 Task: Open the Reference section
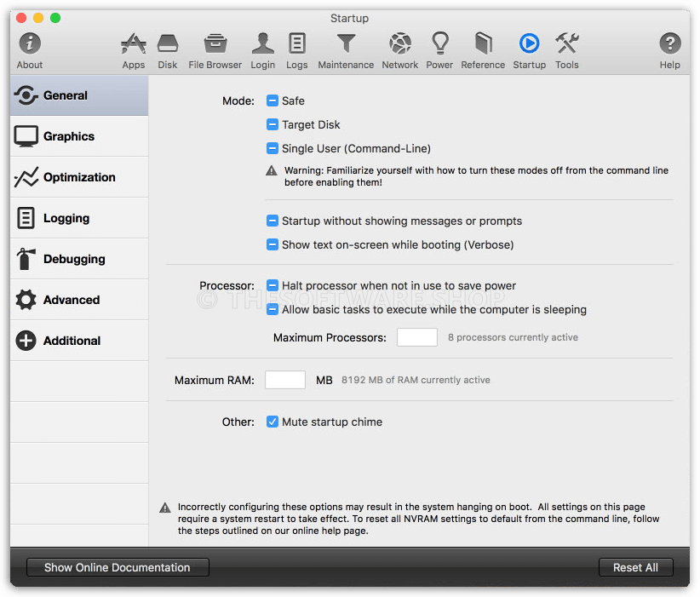point(482,49)
